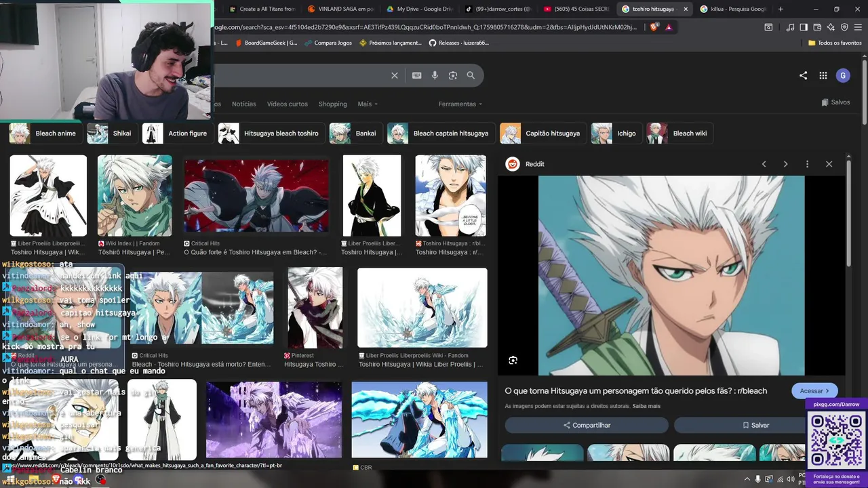Screen dimensions: 868x488
Task: Open Leo AI sparkle icon
Action: tap(831, 27)
